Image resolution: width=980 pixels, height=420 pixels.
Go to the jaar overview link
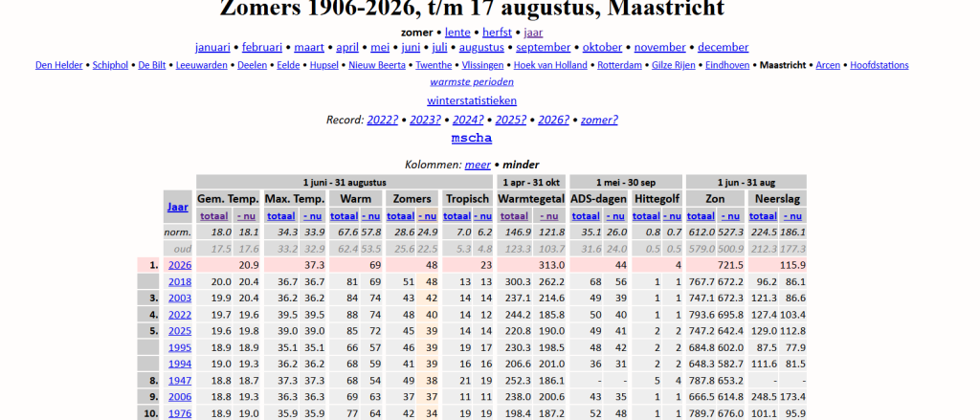pos(533,33)
